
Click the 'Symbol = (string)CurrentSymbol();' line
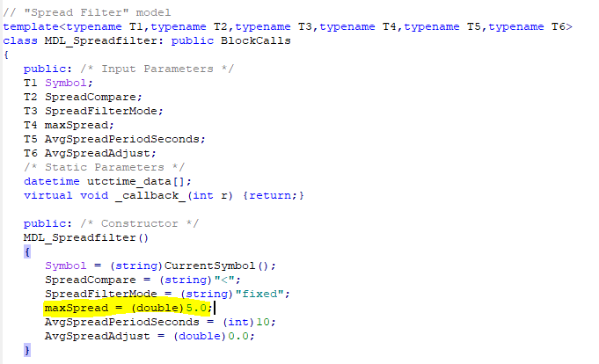pos(160,266)
